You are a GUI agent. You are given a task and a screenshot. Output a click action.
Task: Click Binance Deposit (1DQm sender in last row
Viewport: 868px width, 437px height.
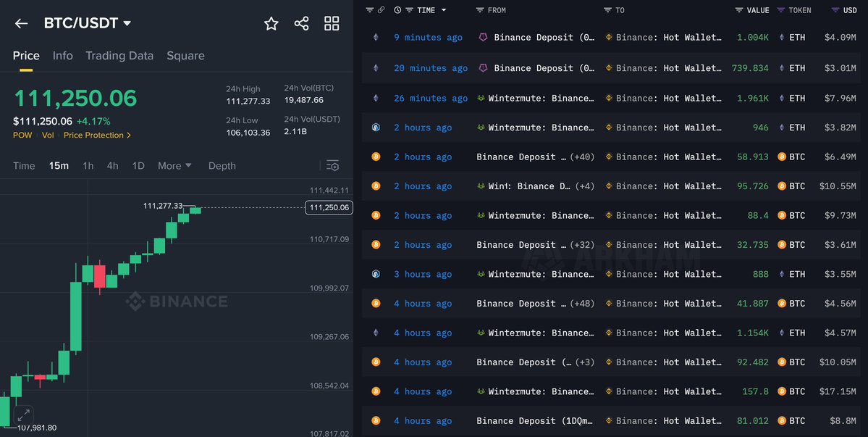(x=535, y=421)
